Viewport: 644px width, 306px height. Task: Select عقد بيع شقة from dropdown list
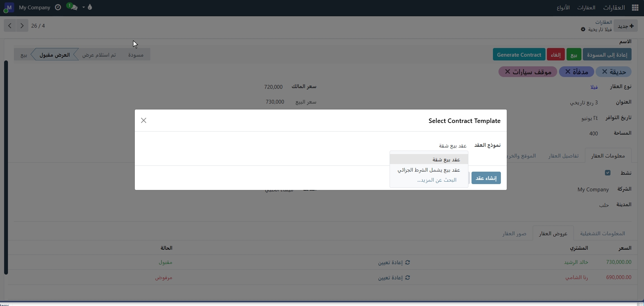coord(446,160)
